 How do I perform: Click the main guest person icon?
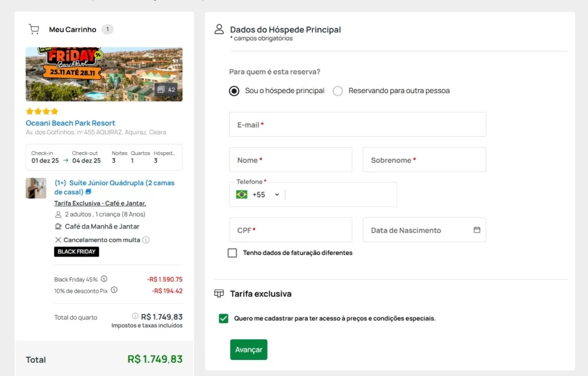[x=219, y=29]
